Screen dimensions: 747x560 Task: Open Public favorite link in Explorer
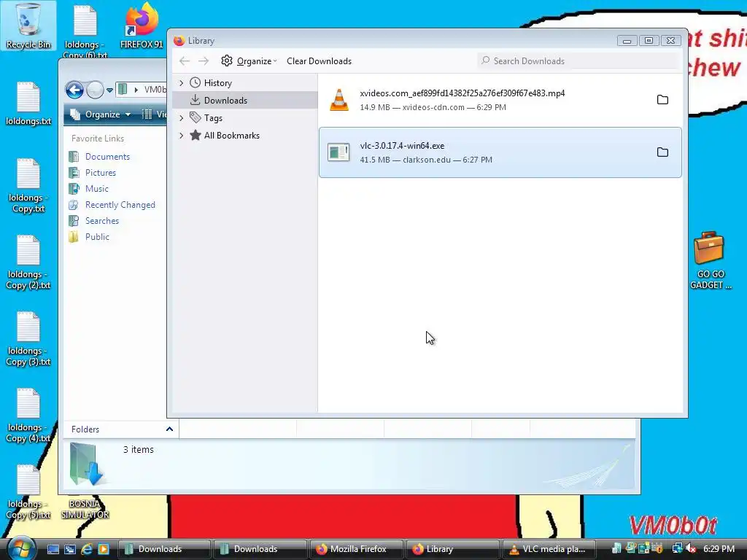click(97, 237)
